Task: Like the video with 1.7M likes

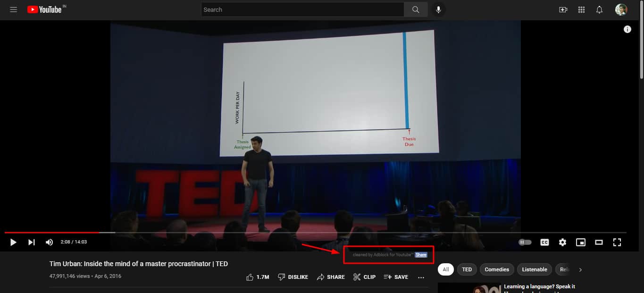Action: pyautogui.click(x=258, y=277)
